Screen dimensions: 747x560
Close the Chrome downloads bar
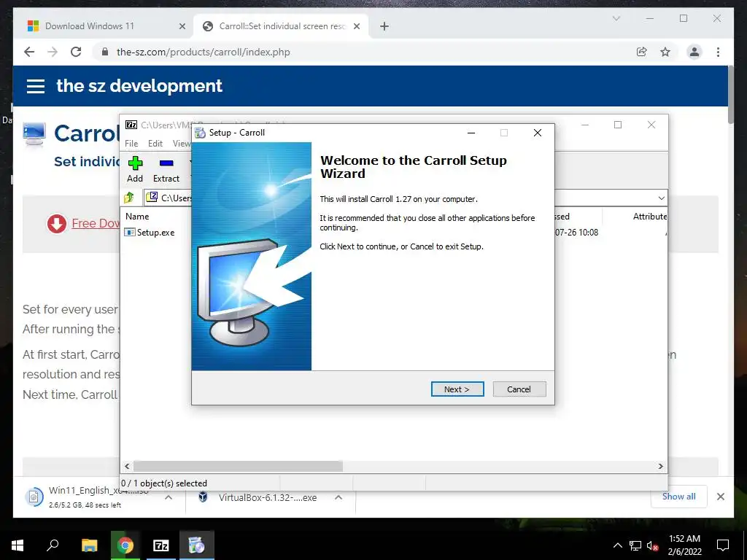pos(721,497)
